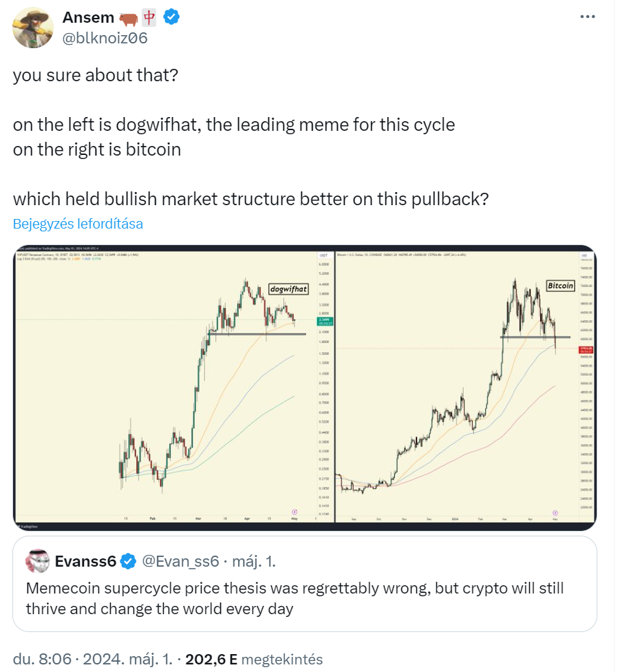Open the @blknoiz06 handle link
The height and width of the screenshot is (672, 618).
105,38
